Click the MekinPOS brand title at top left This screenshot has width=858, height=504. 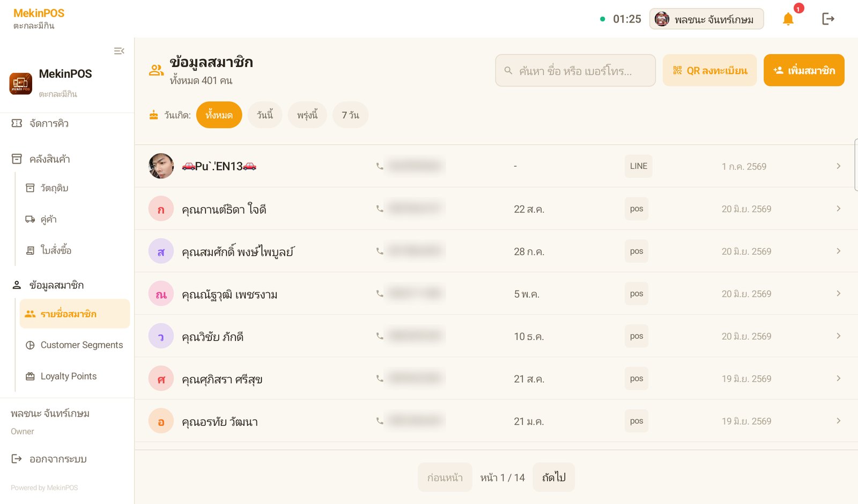(39, 13)
